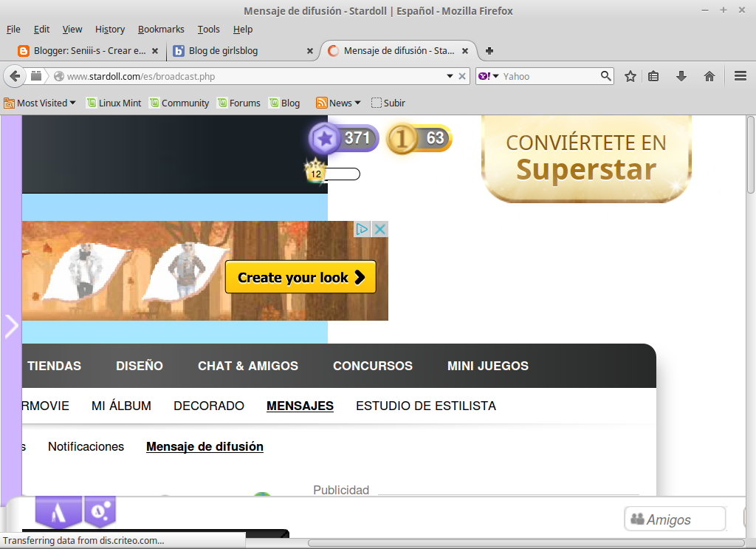The image size is (756, 549).
Task: Click the vertical page scrollbar
Action: click(x=751, y=154)
